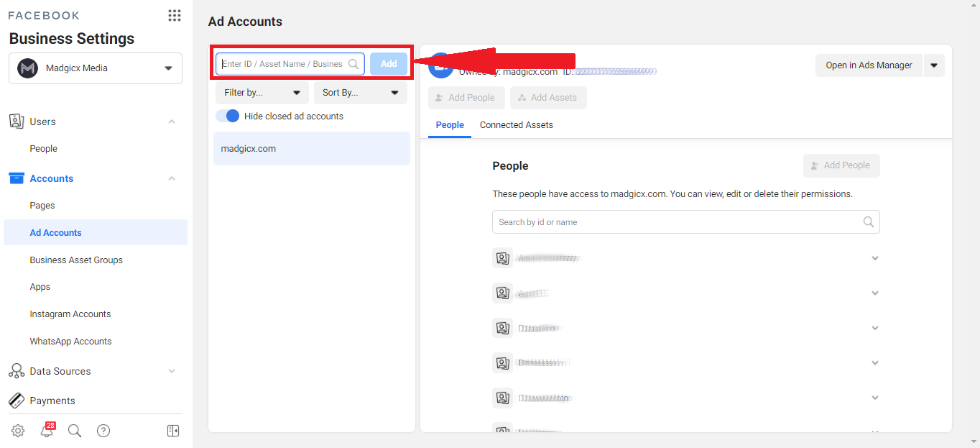The height and width of the screenshot is (448, 980).
Task: Open People under Users in sidebar
Action: (x=44, y=149)
